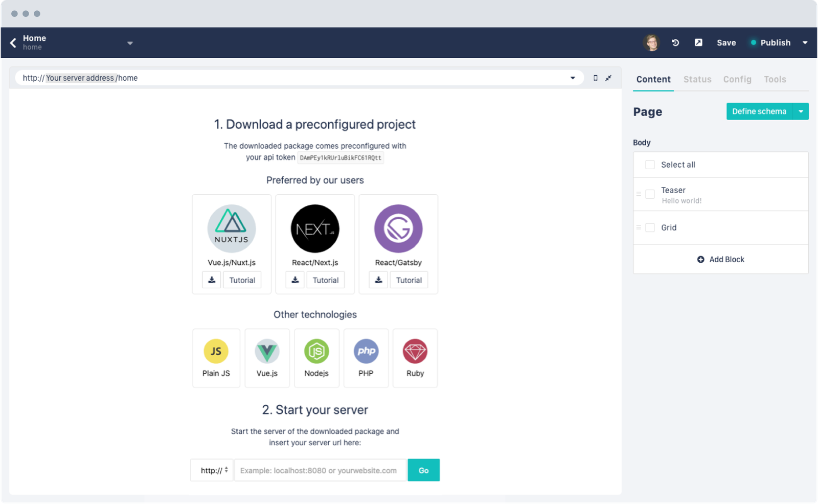
Task: Open the Define schema dropdown arrow
Action: [x=801, y=111]
